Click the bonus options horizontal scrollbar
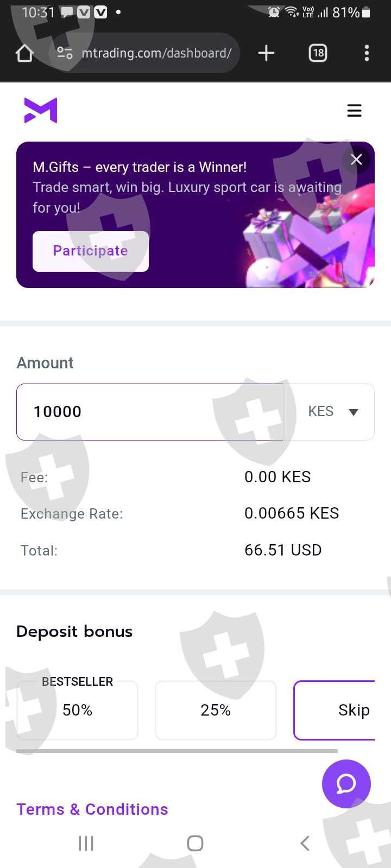Viewport: 391px width, 868px height. [177, 751]
